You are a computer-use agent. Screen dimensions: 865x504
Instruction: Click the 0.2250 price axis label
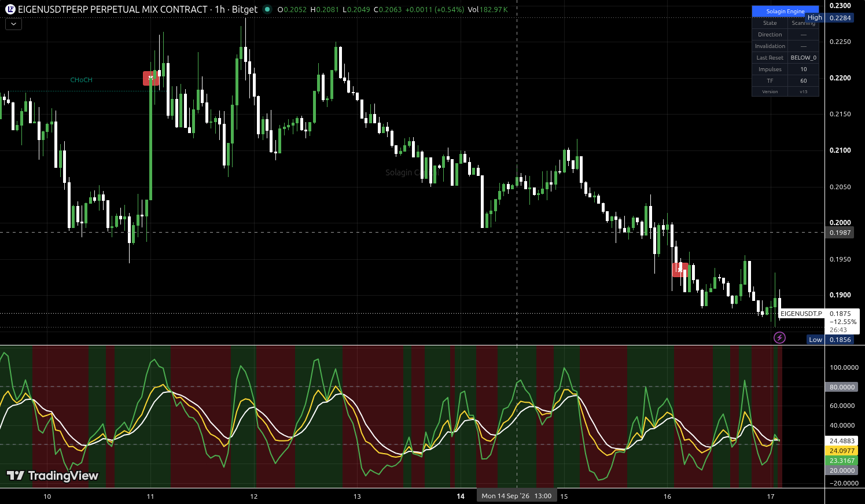point(840,42)
